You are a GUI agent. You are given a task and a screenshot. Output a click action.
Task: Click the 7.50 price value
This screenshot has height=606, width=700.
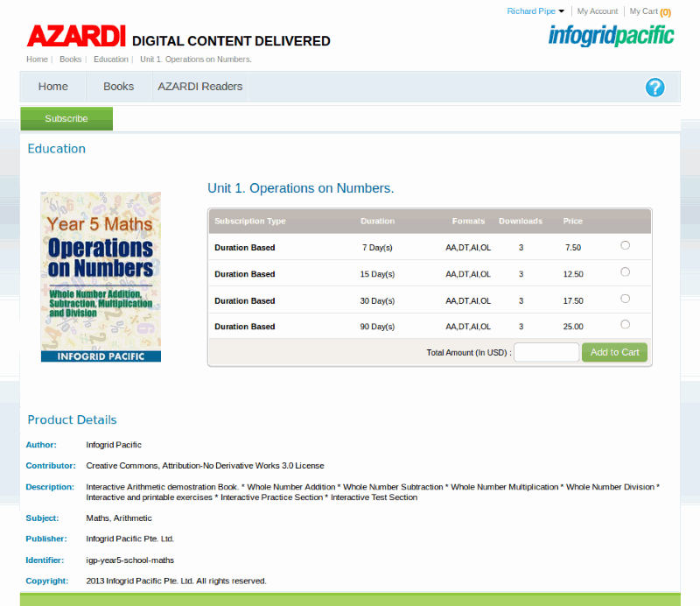pos(573,248)
